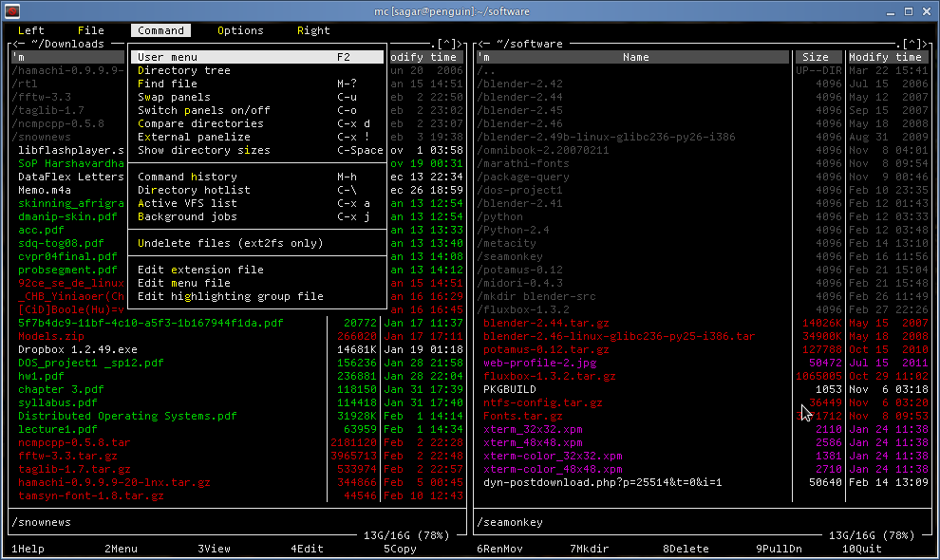The image size is (940, 560).
Task: Click the 4Edit function key button
Action: pyautogui.click(x=307, y=549)
